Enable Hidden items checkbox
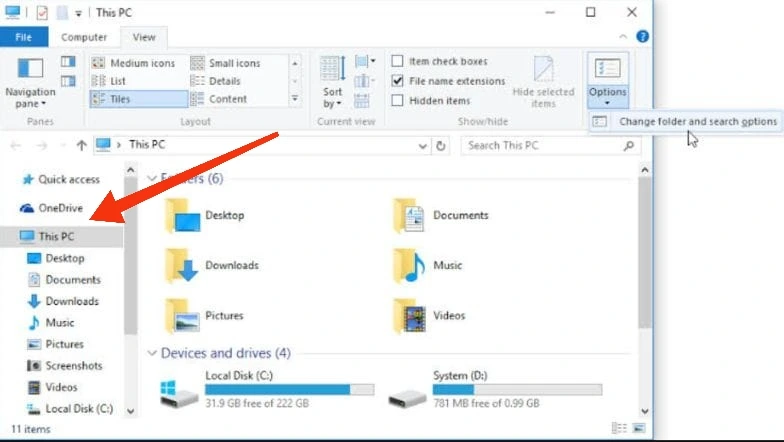This screenshot has width=784, height=442. pos(397,100)
